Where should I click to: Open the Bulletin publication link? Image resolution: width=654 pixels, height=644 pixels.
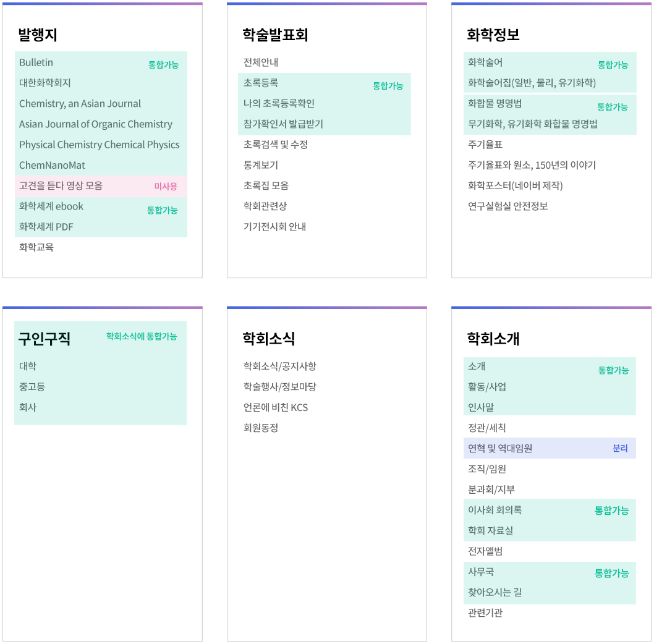[36, 62]
